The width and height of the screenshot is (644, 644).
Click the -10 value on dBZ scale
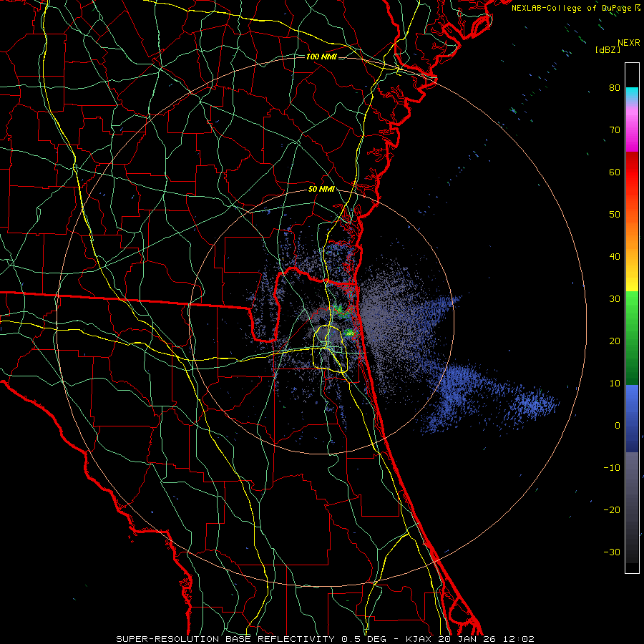612,468
